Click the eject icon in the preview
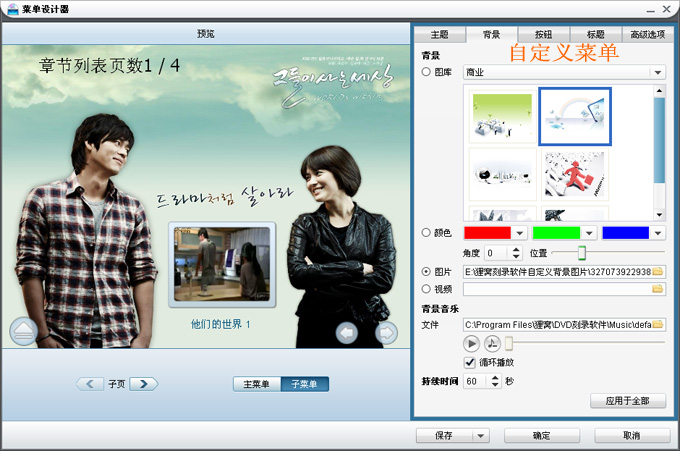Screen dimensions: 680x451 pos(23,331)
